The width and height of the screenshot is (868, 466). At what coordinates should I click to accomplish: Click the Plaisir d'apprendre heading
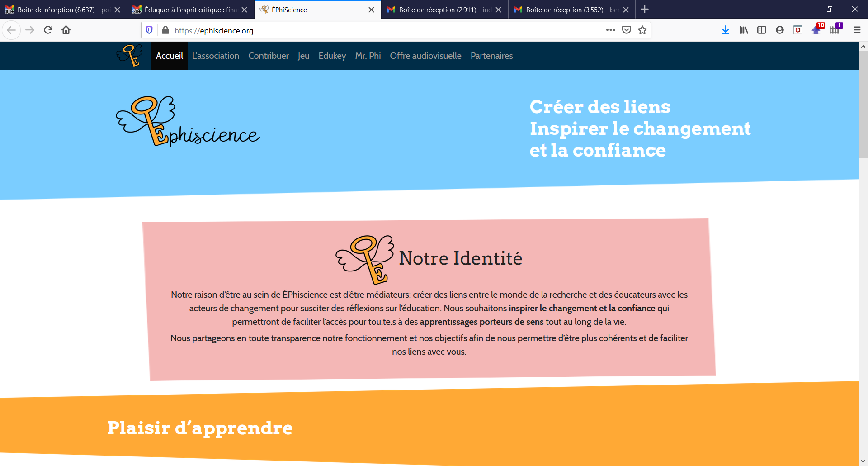[x=200, y=428]
